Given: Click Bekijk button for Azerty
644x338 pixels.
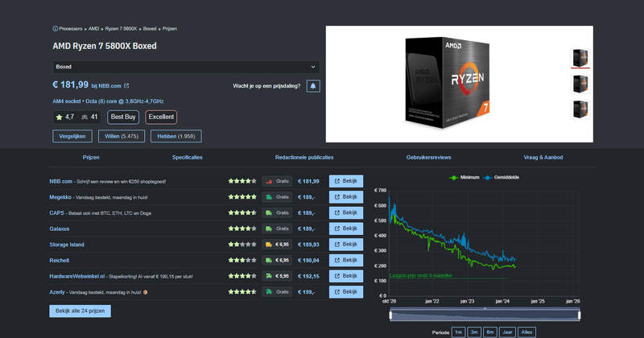Looking at the screenshot, I should pyautogui.click(x=346, y=291).
